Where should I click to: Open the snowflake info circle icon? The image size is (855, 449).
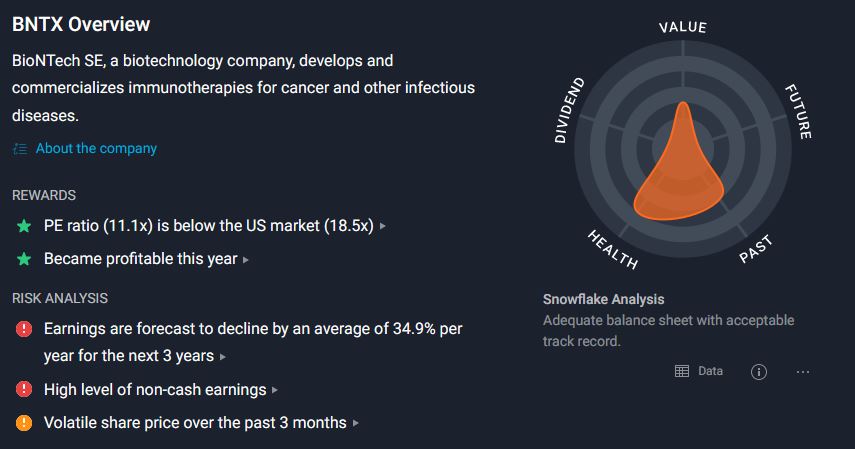[758, 372]
